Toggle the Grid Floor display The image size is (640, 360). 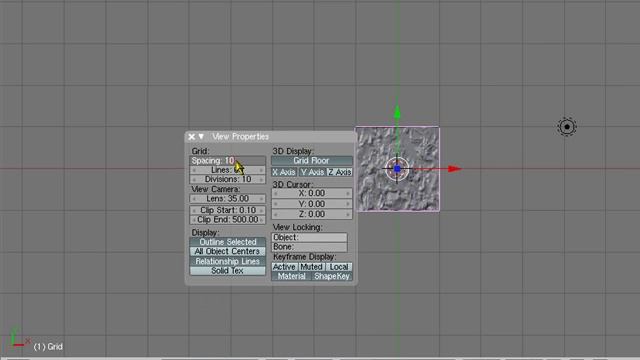click(311, 161)
